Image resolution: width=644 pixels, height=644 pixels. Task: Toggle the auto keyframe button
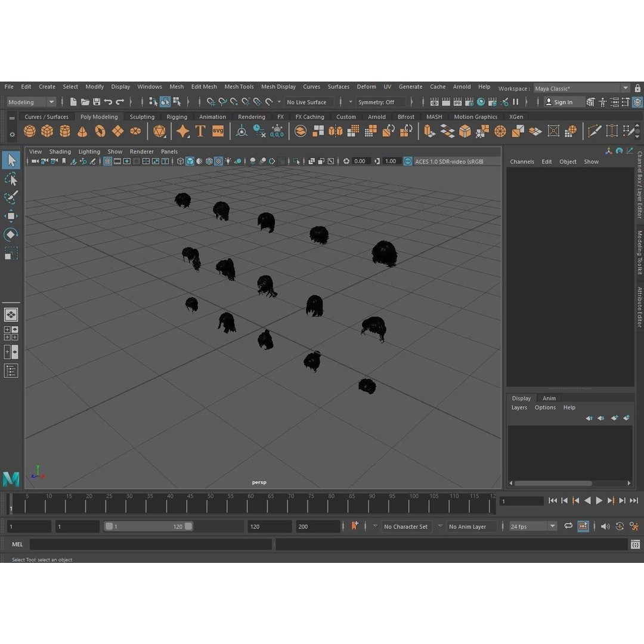355,526
